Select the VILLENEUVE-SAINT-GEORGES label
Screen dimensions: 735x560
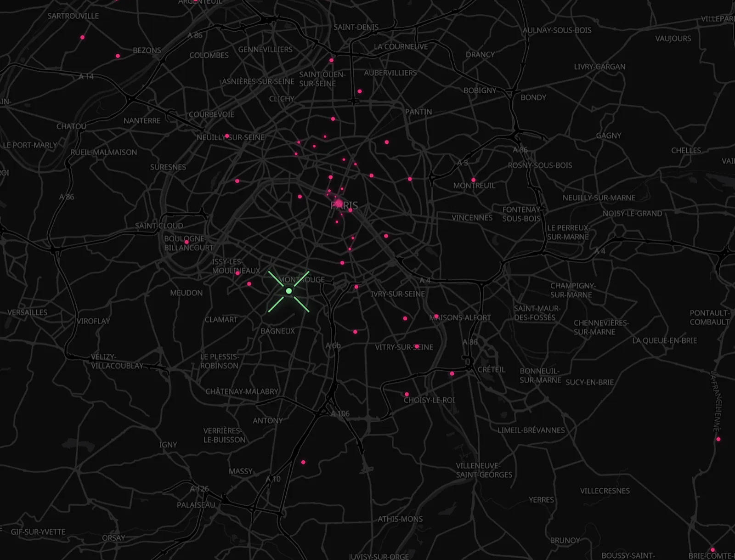[x=484, y=470]
